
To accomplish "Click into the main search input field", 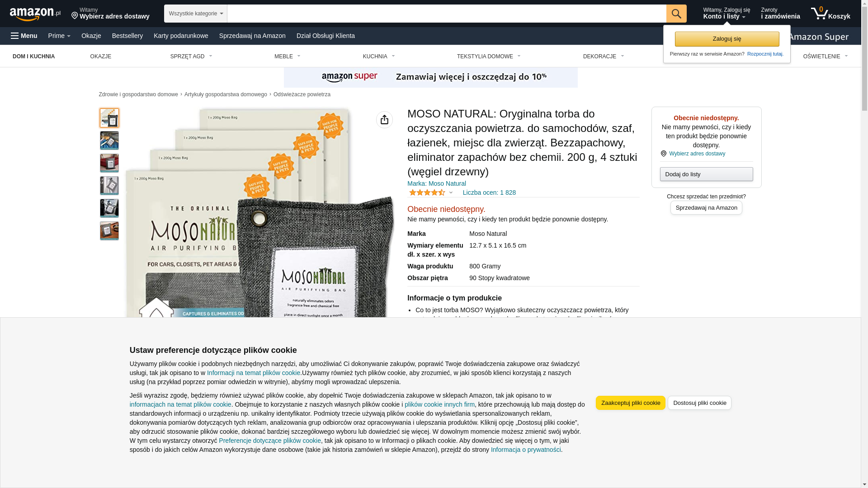I will pos(447,14).
